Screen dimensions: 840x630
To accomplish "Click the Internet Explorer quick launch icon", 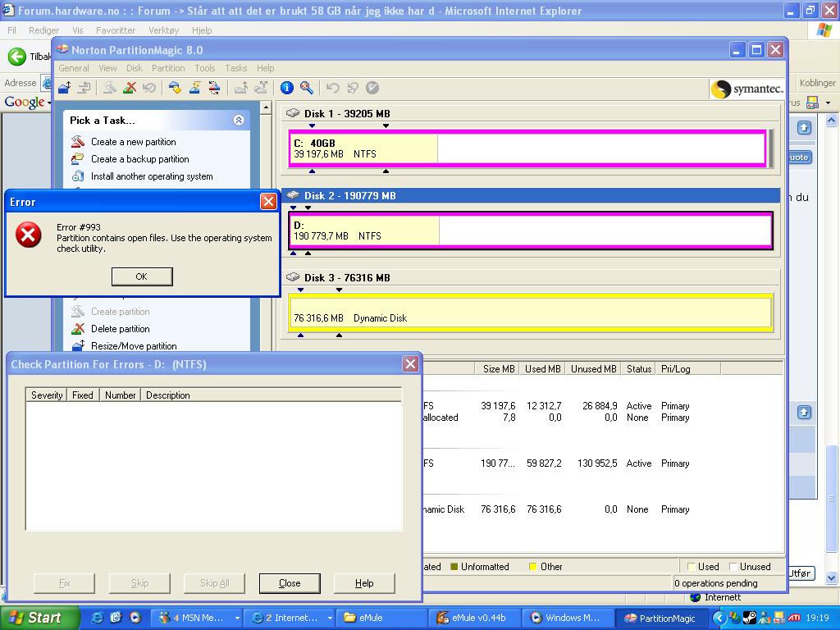I will [97, 617].
